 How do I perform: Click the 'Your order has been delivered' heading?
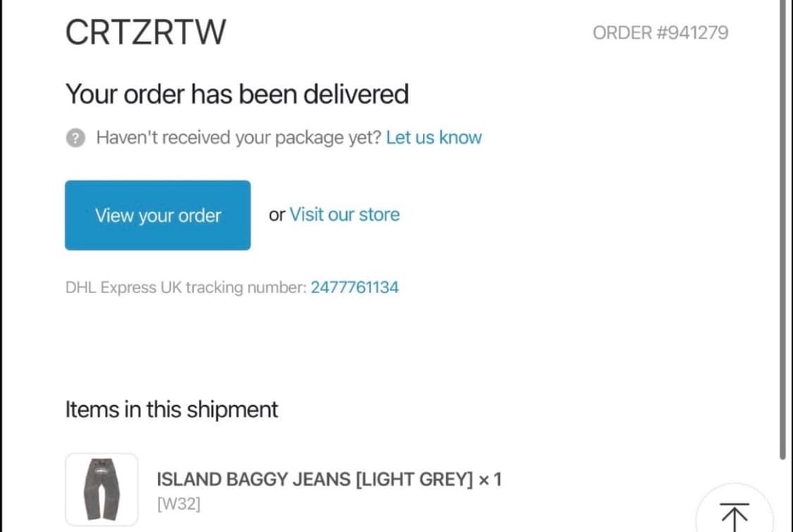coord(237,94)
